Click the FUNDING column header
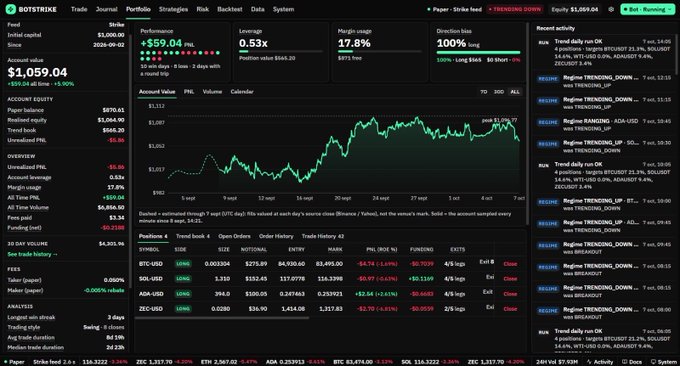 click(x=422, y=249)
